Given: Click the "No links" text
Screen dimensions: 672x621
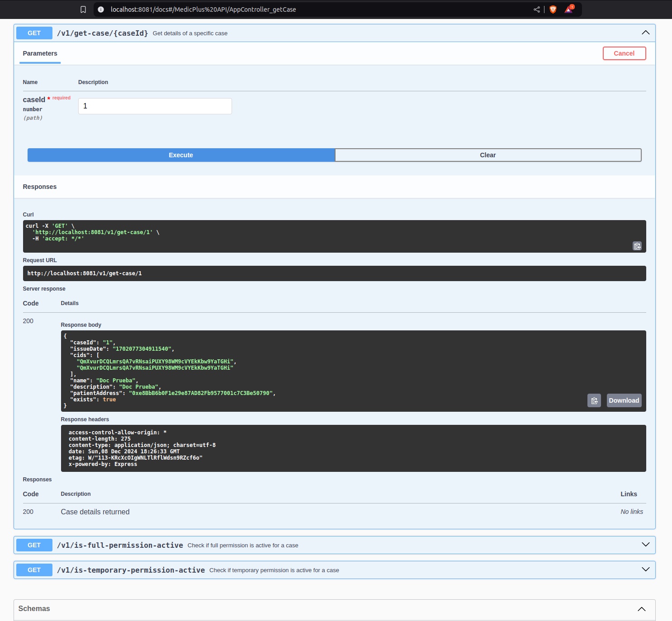Looking at the screenshot, I should click(x=632, y=512).
